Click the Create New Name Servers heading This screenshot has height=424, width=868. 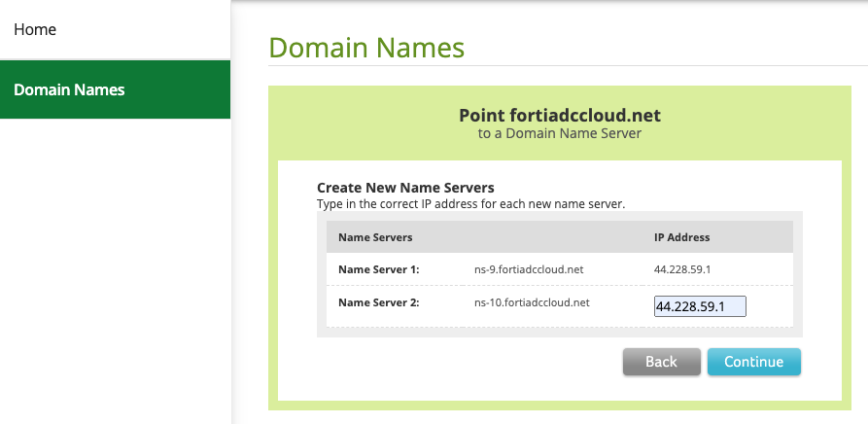[x=405, y=187]
